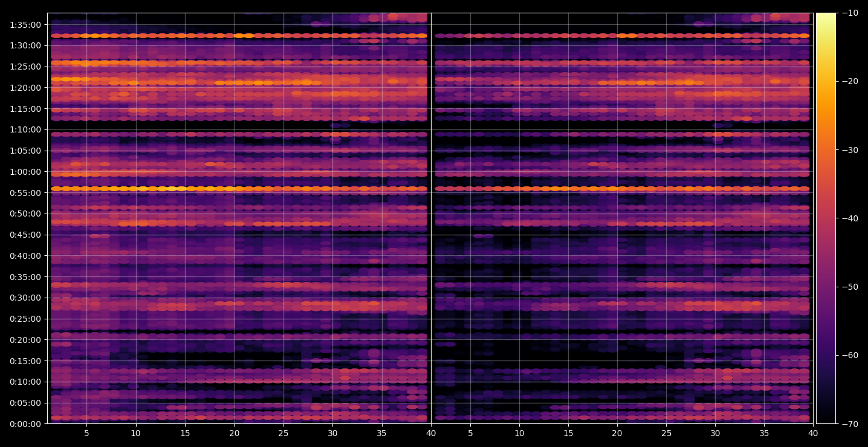Click the −50 colorbar tick label
Image resolution: width=868 pixels, height=447 pixels.
pyautogui.click(x=850, y=287)
